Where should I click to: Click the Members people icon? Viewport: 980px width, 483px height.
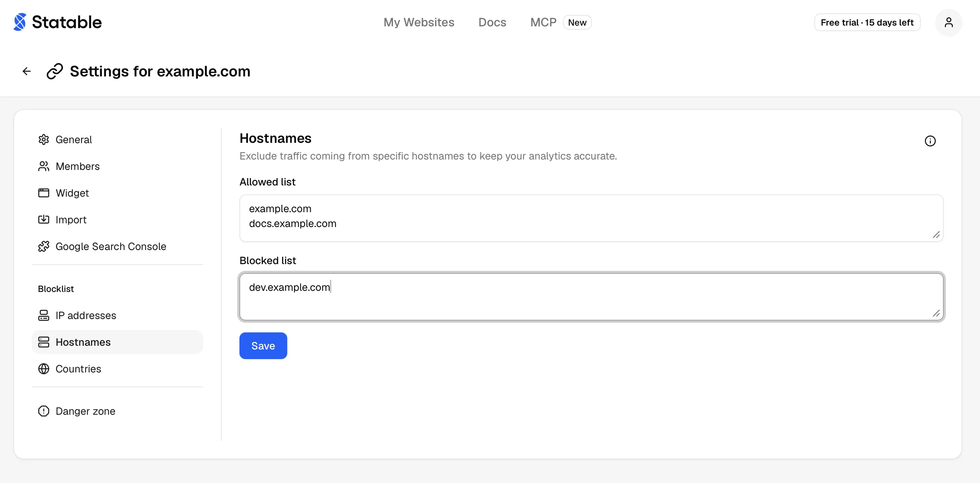click(x=44, y=166)
